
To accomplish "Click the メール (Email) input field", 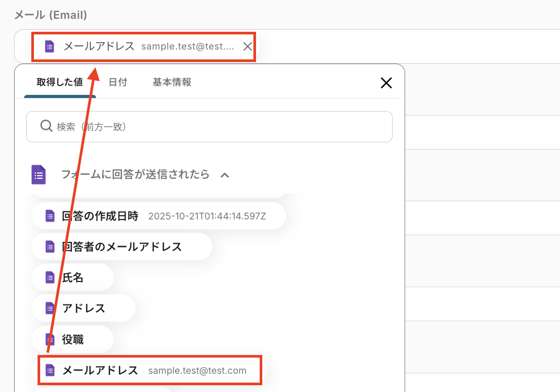I will pyautogui.click(x=407, y=46).
